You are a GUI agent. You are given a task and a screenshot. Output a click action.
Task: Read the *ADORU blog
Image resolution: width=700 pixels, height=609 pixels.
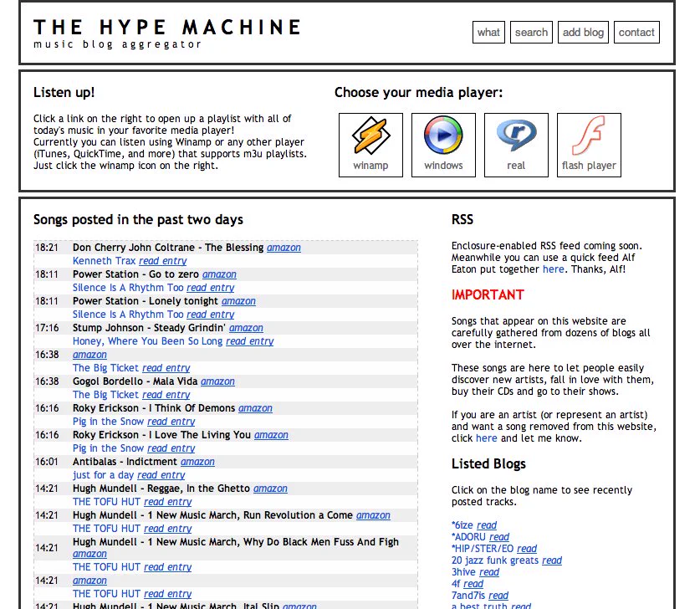[x=499, y=537]
